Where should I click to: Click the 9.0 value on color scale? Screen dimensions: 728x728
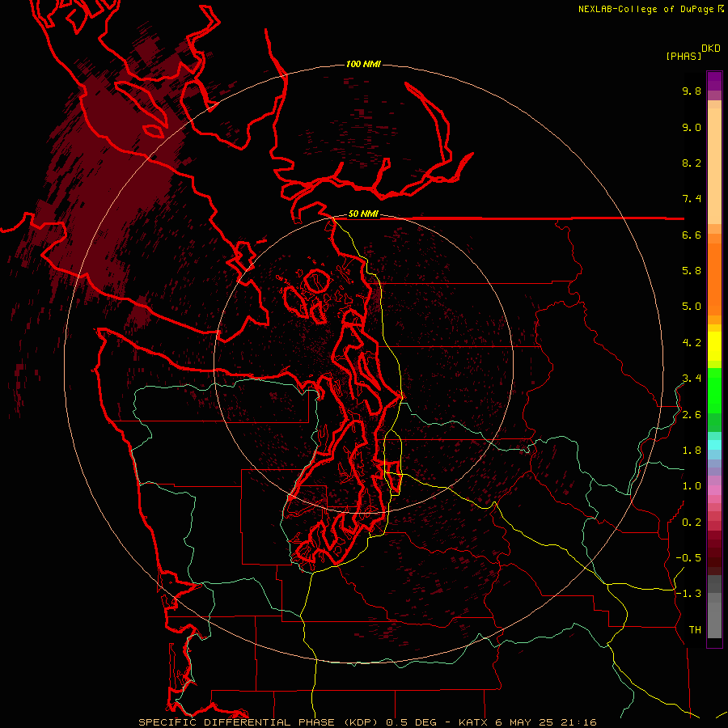click(x=692, y=127)
